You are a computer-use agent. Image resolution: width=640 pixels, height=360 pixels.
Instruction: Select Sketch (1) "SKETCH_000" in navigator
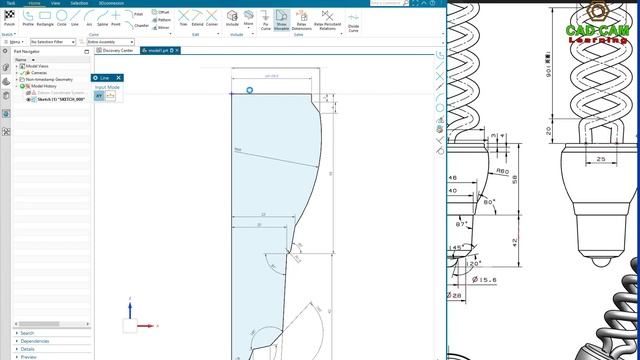pos(61,99)
